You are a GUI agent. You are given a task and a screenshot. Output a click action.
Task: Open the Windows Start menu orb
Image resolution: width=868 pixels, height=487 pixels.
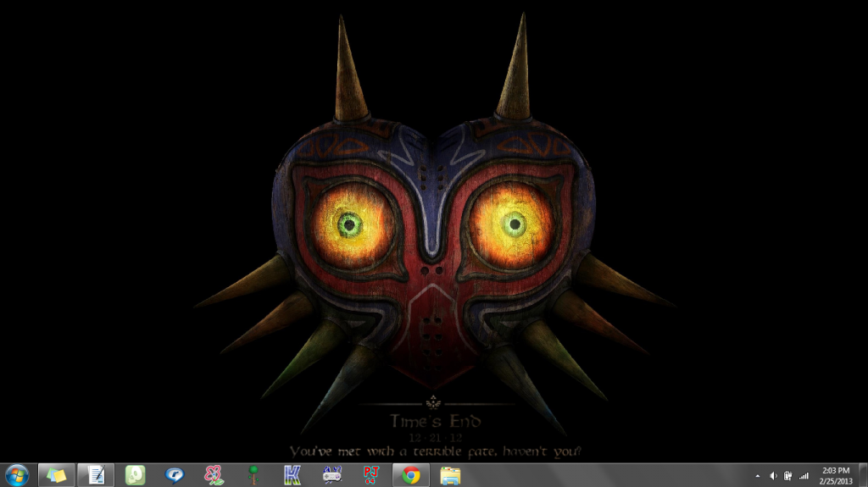(17, 475)
